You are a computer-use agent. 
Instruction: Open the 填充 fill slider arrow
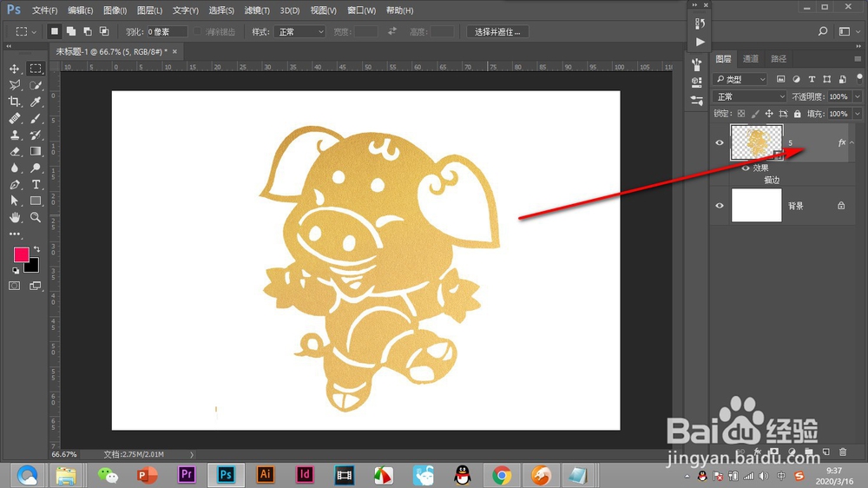[x=858, y=114]
